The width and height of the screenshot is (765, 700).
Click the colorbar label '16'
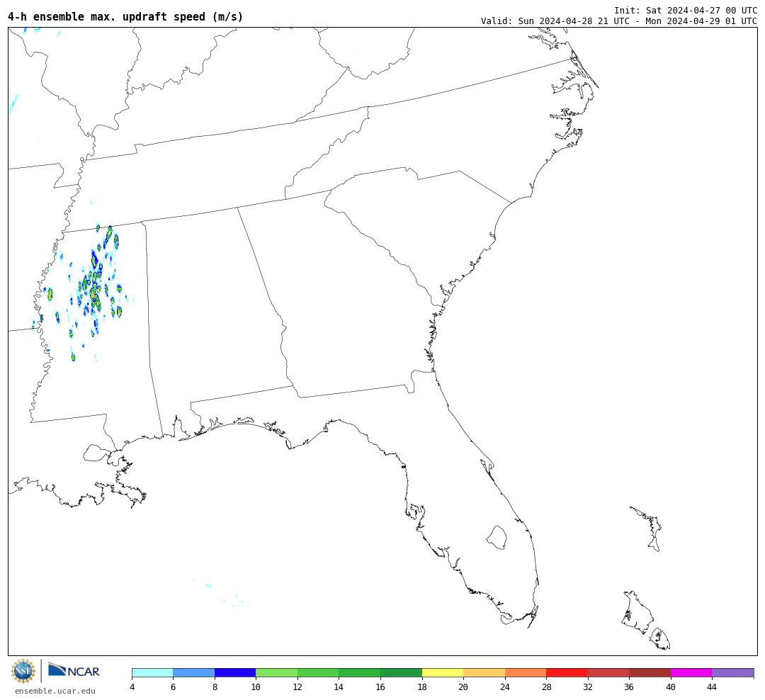[380, 687]
